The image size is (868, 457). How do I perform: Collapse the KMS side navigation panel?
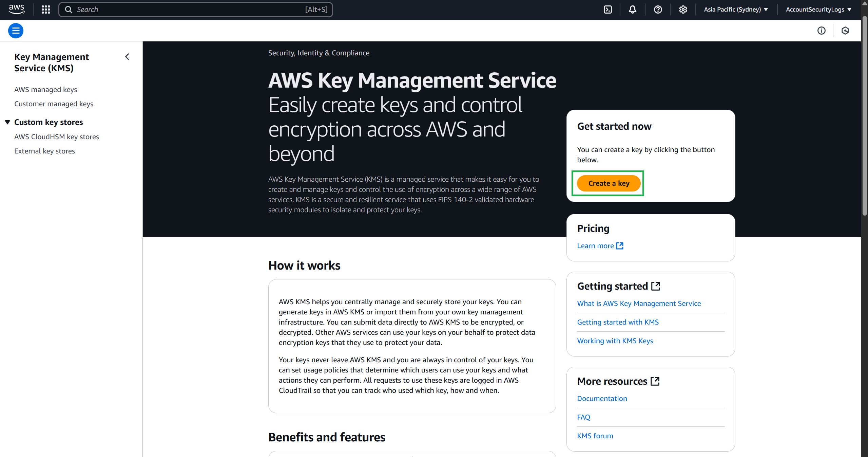coord(127,57)
